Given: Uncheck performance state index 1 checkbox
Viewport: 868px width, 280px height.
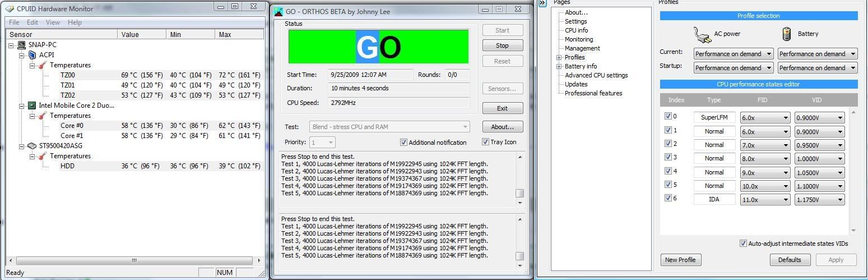Looking at the screenshot, I should pyautogui.click(x=668, y=130).
